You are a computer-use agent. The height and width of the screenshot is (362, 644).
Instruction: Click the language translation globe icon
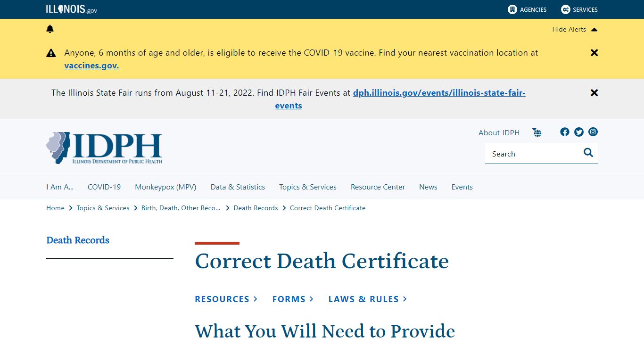click(x=537, y=132)
